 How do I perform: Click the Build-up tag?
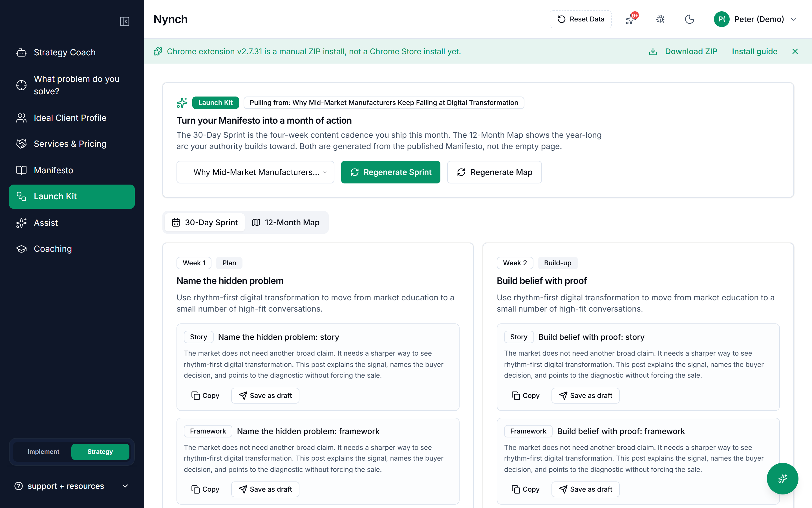pos(558,263)
